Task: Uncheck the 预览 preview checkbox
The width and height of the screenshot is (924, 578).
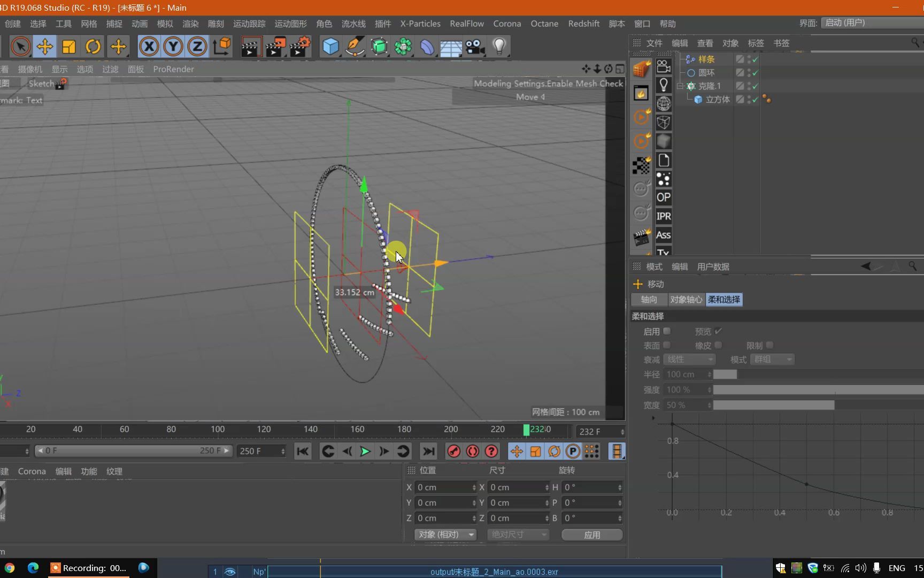Action: [x=719, y=331]
